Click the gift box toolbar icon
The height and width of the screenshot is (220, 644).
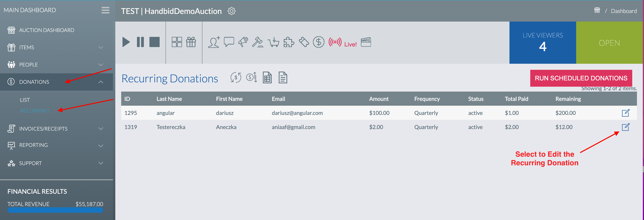tap(191, 42)
